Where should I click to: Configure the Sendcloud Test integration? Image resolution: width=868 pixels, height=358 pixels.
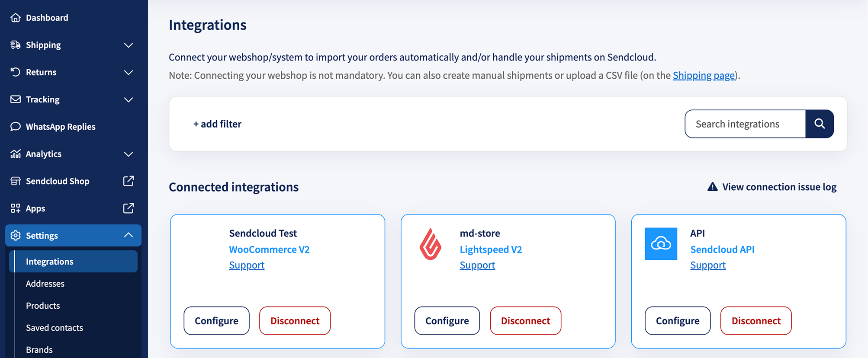click(x=216, y=320)
